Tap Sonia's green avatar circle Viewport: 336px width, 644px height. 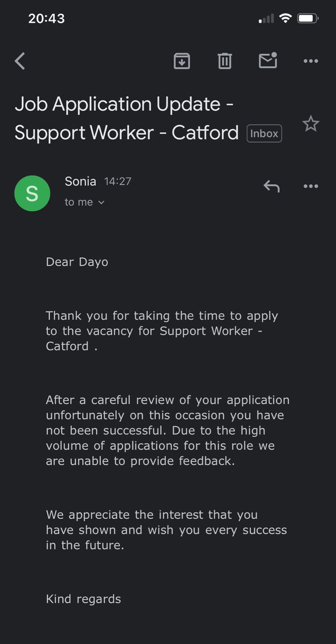[x=32, y=193]
